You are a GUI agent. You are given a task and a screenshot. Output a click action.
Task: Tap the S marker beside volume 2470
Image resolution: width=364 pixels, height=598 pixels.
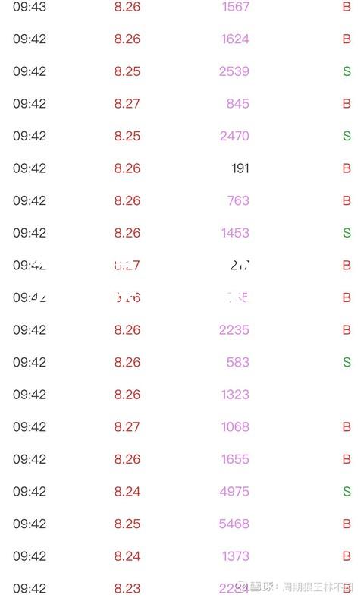point(347,136)
